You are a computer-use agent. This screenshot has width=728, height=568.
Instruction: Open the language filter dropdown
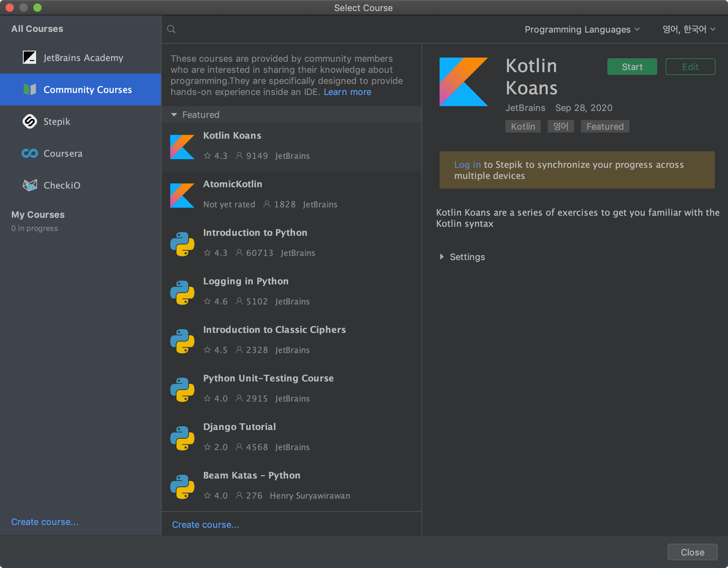688,29
